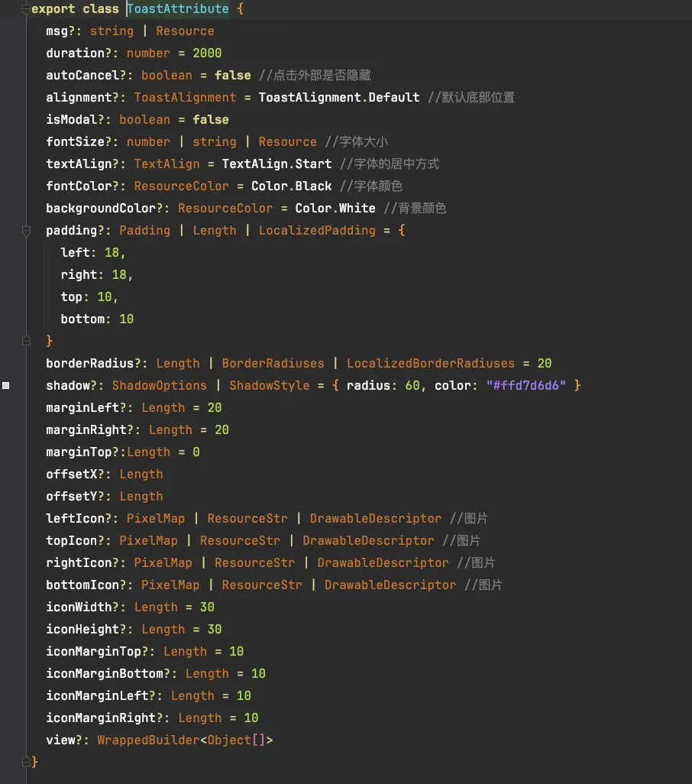This screenshot has height=784, width=692.
Task: Place cursor on duration value 2000
Action: point(207,53)
